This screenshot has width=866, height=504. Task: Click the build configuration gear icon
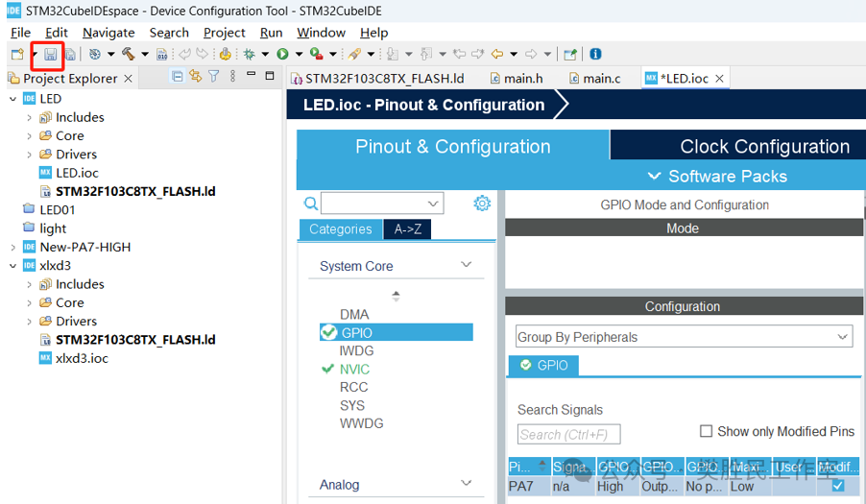95,54
